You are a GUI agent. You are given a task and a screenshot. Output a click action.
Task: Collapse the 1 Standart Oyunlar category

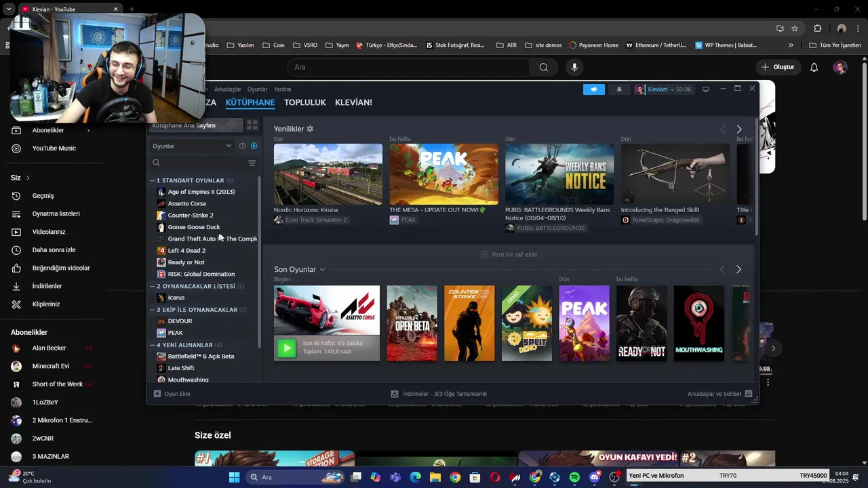pos(153,181)
